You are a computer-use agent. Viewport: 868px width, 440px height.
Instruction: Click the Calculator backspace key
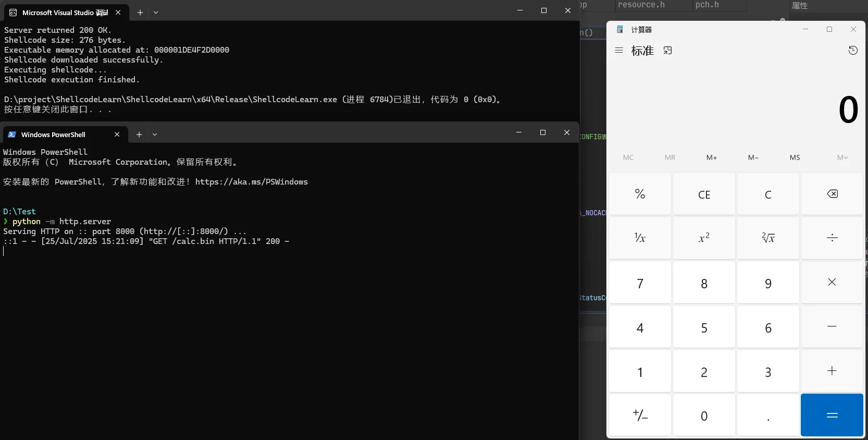832,194
